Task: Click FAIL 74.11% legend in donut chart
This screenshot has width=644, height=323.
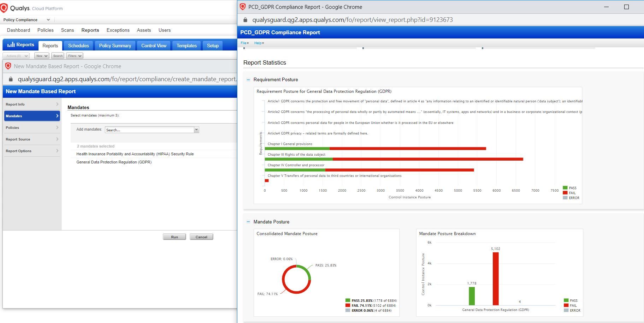Action: tap(371, 305)
